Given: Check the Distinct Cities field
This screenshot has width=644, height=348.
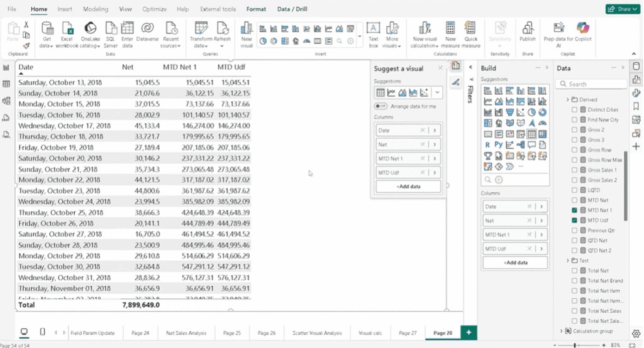Looking at the screenshot, I should click(574, 109).
